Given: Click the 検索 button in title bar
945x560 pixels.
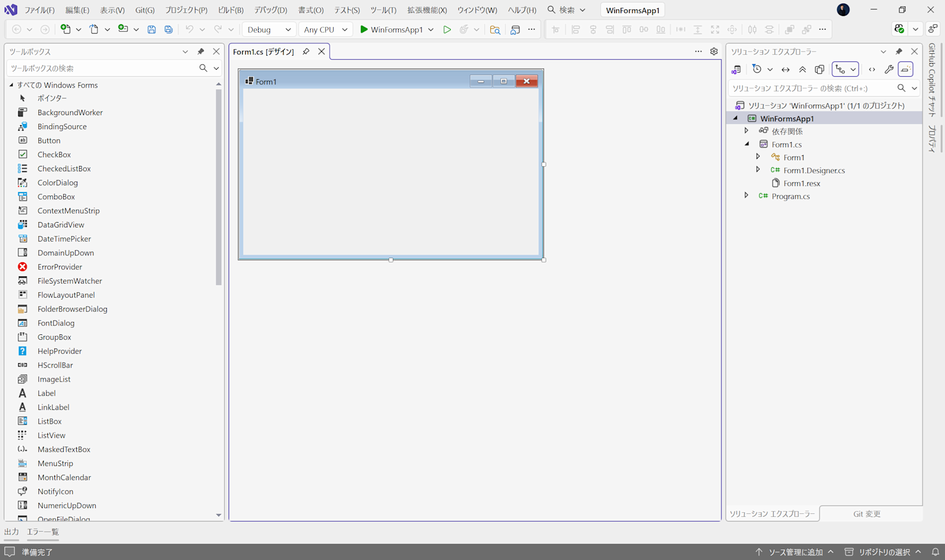Looking at the screenshot, I should 566,10.
